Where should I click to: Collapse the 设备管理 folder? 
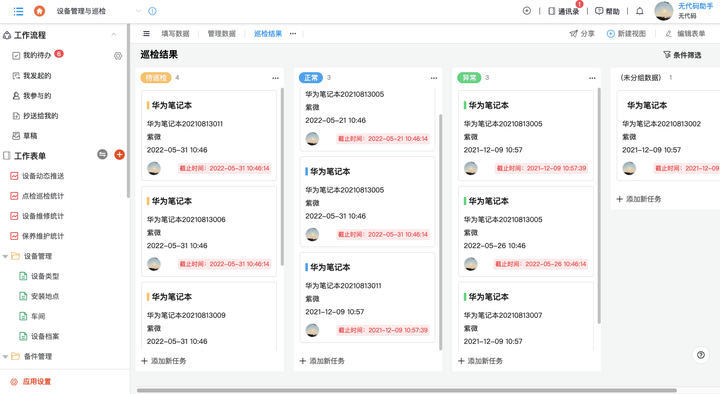[x=6, y=256]
